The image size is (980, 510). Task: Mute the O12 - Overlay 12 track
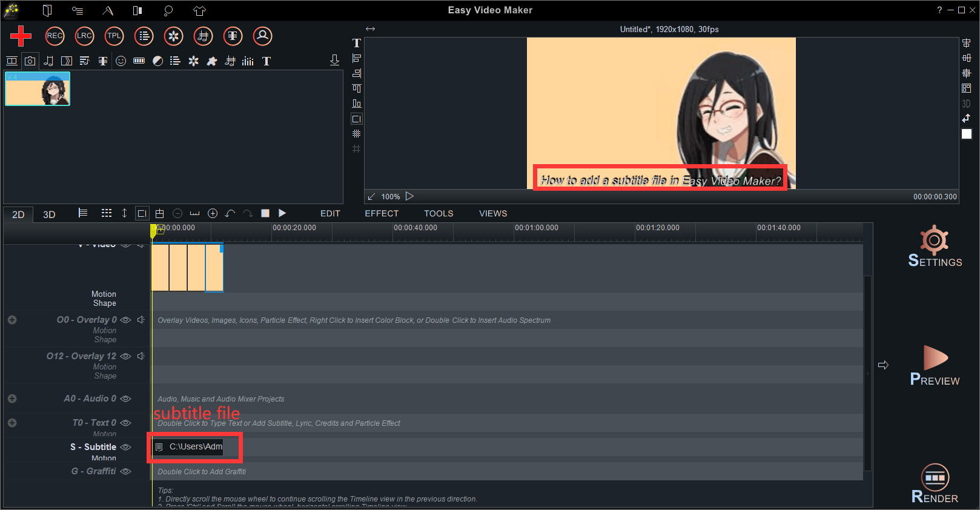tap(141, 356)
